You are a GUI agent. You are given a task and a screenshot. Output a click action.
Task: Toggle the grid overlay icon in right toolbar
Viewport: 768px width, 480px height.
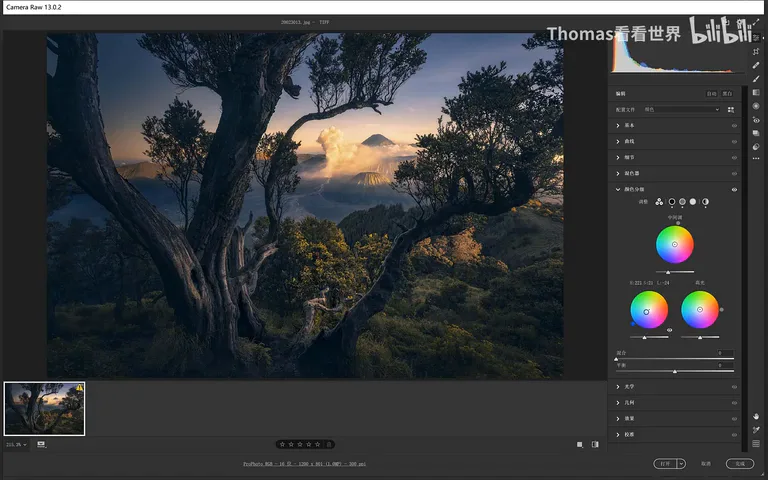[756, 444]
